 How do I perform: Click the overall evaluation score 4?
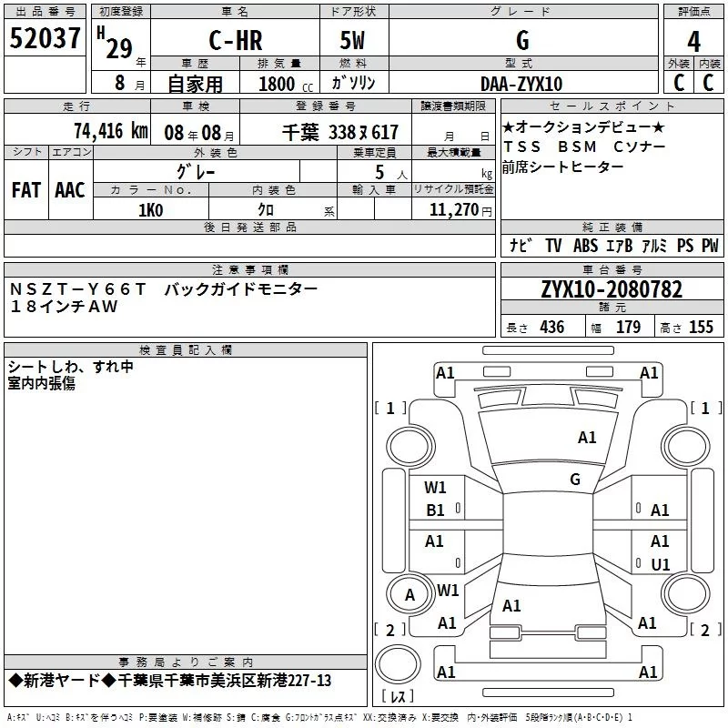[x=693, y=41]
